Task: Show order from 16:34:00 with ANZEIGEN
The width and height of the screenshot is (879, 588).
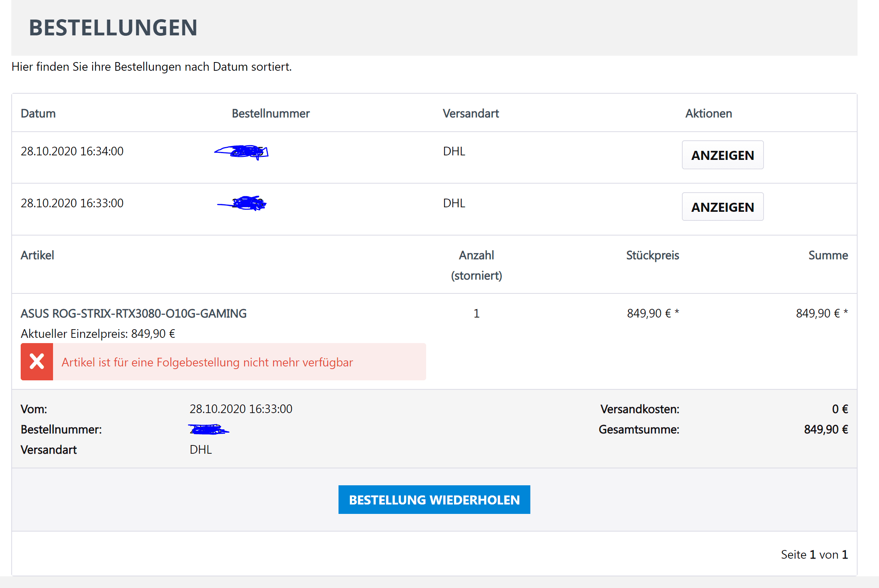Action: point(722,155)
